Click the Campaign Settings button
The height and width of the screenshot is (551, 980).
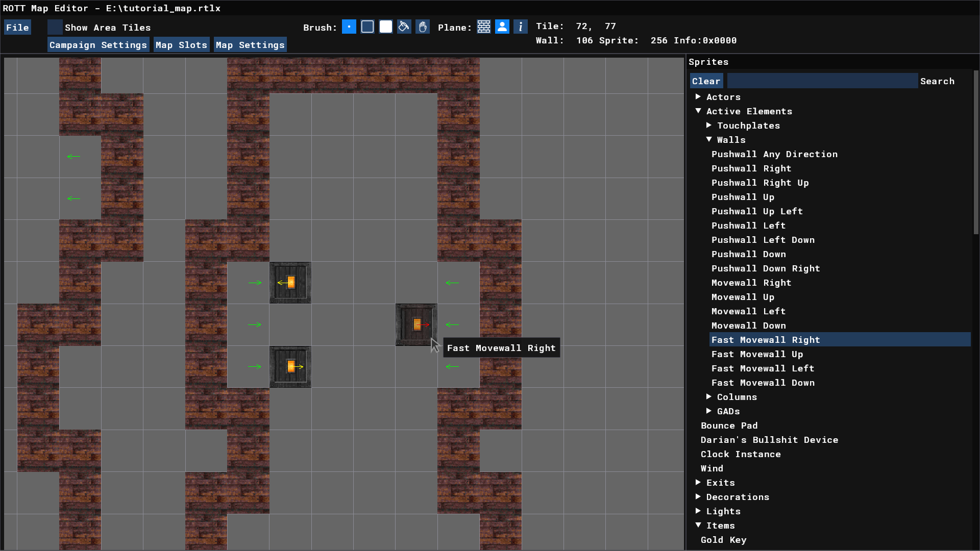pos(98,45)
